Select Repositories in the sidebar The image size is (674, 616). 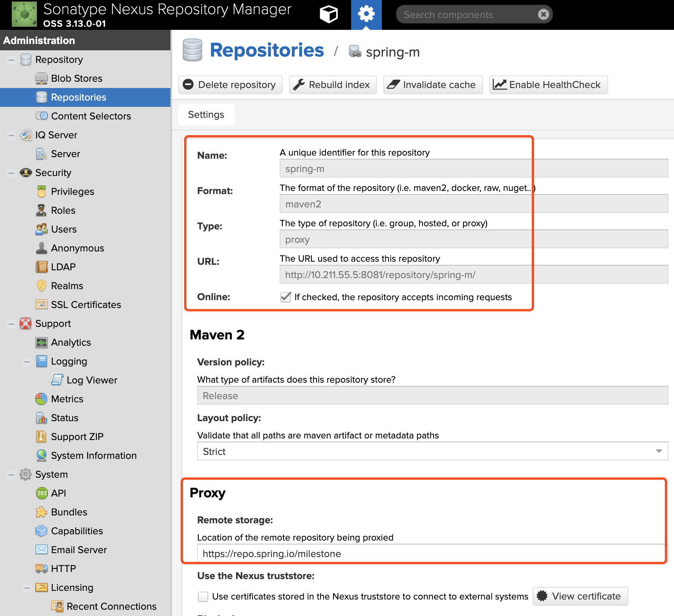[x=85, y=97]
